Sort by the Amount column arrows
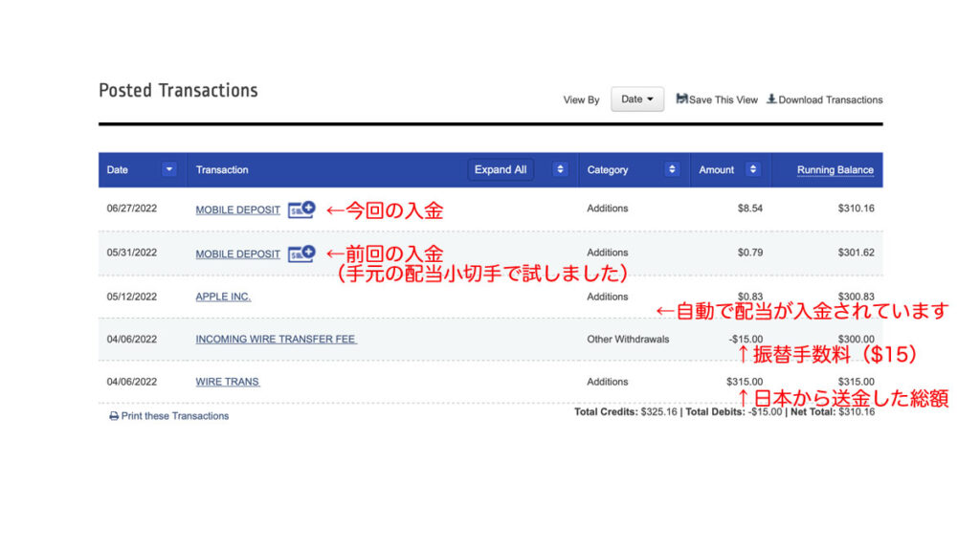Screen dimensions: 980x551 tap(753, 169)
